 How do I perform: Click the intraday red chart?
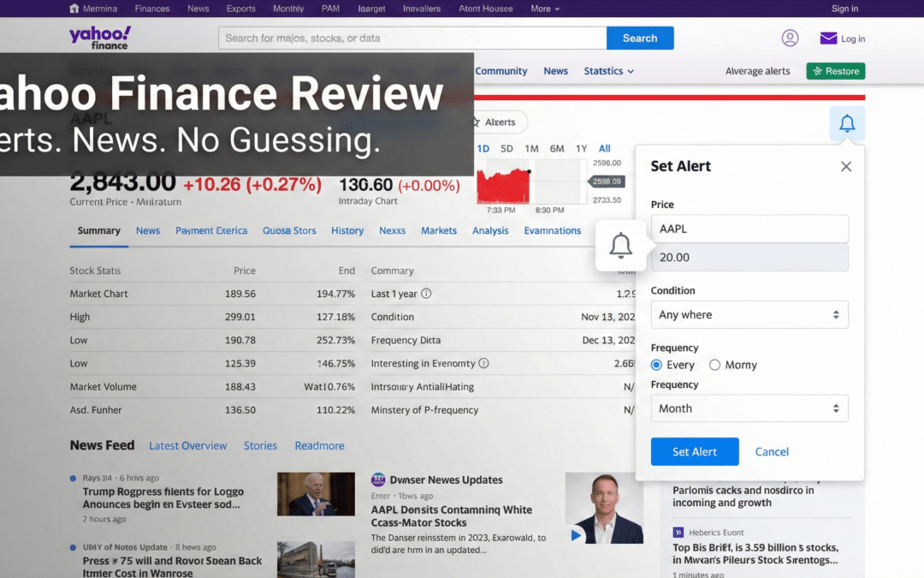pyautogui.click(x=503, y=186)
